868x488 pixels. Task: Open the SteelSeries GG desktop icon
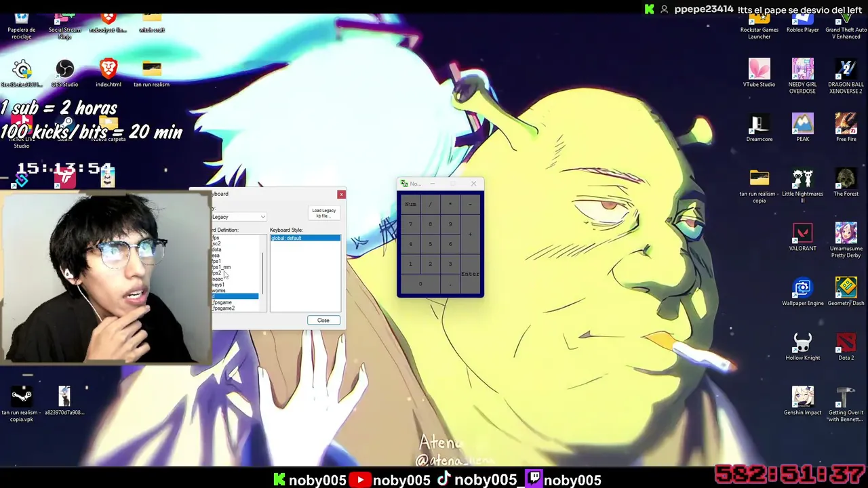[x=22, y=73]
